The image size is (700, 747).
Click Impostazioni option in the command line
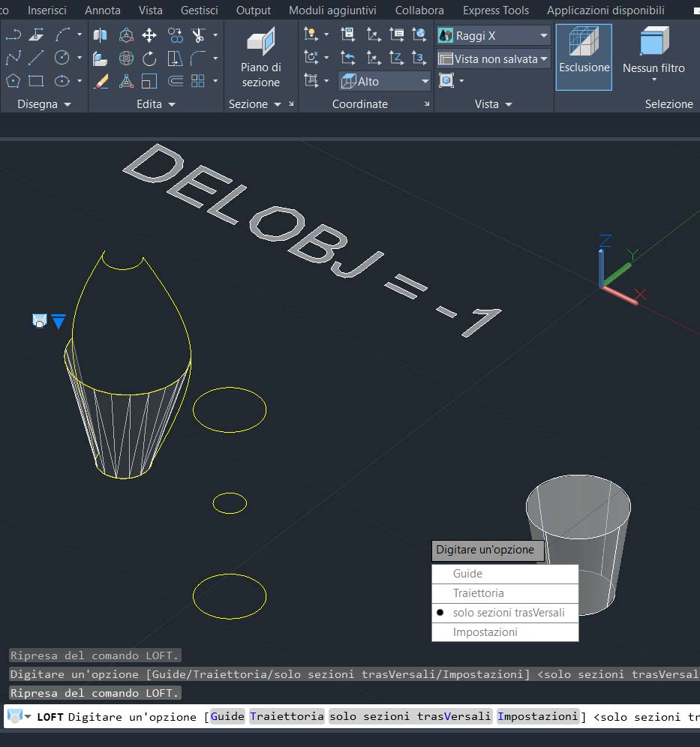[x=537, y=716]
